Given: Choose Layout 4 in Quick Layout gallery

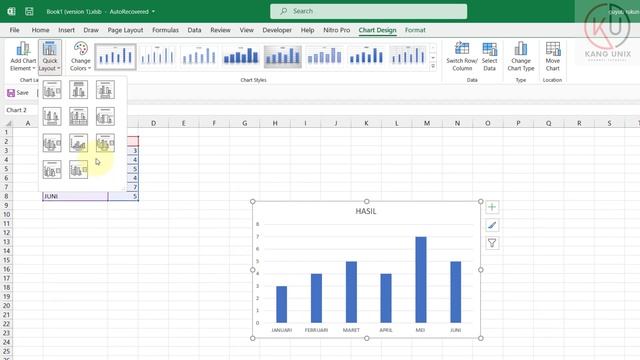Looking at the screenshot, I should pyautogui.click(x=52, y=117).
